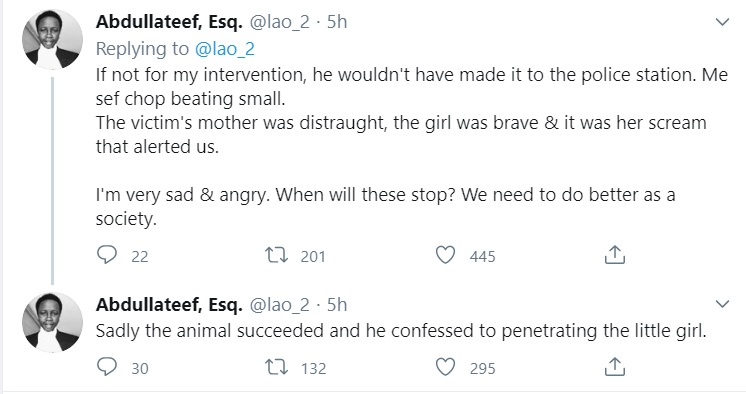This screenshot has width=746, height=394.
Task: Click the second tweet's profile avatar
Action: [x=52, y=322]
